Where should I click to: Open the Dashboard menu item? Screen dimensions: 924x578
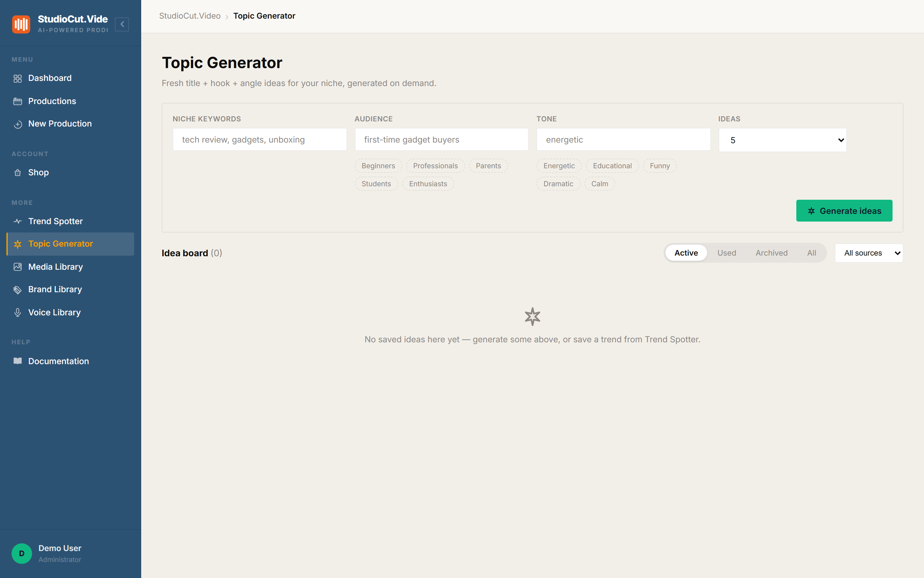pyautogui.click(x=71, y=78)
